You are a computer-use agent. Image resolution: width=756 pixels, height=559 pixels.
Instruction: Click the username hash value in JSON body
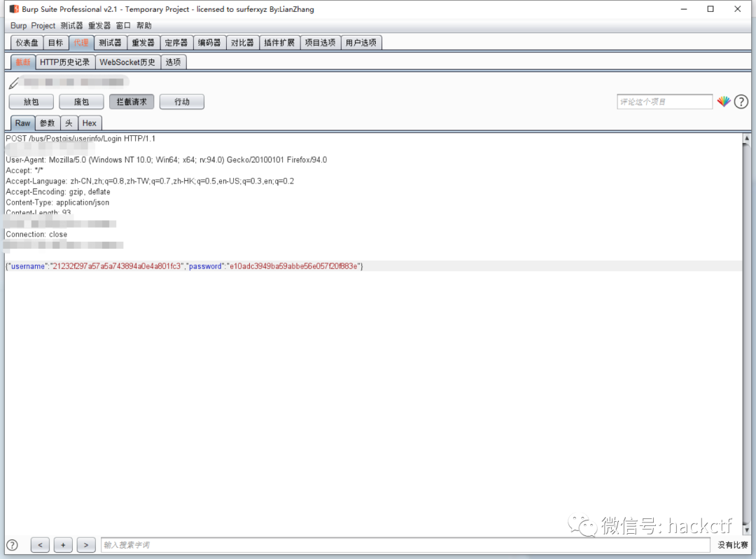pyautogui.click(x=117, y=266)
